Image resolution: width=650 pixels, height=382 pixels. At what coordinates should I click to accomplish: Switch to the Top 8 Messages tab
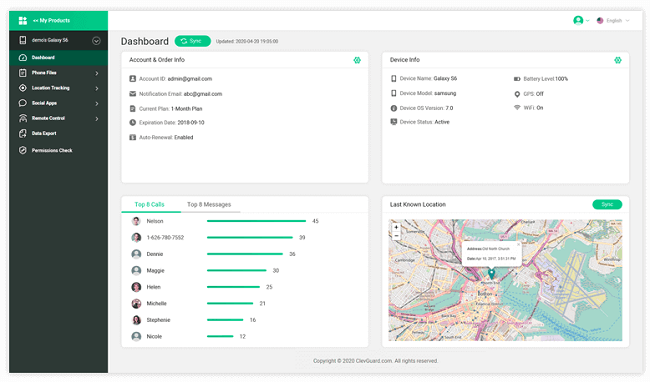click(x=209, y=205)
